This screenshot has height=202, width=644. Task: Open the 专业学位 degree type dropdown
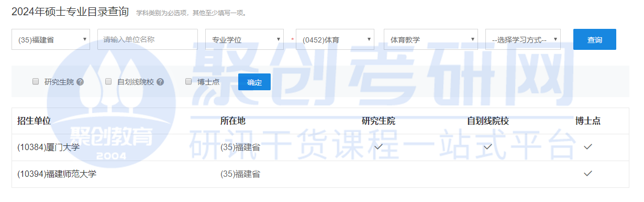pyautogui.click(x=245, y=39)
